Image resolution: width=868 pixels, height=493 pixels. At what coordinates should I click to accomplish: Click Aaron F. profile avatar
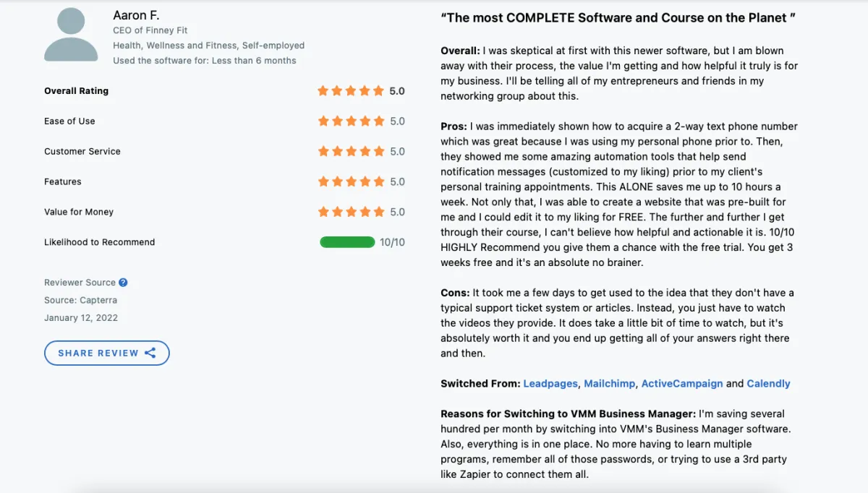[x=71, y=35]
